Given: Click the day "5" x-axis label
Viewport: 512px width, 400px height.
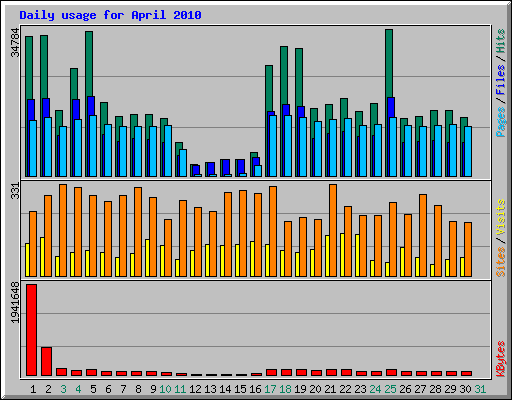Looking at the screenshot, I should [x=93, y=389].
